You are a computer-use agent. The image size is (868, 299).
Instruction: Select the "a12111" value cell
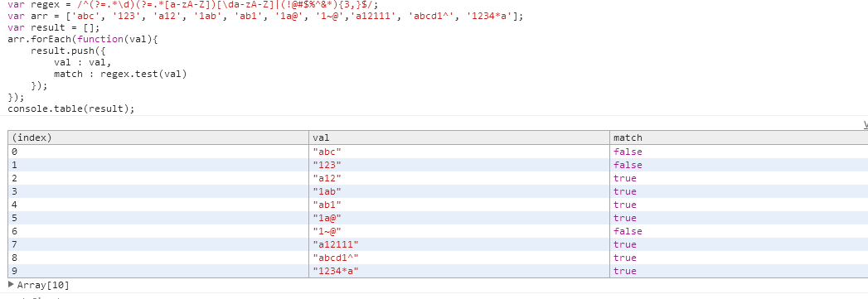pyautogui.click(x=459, y=244)
